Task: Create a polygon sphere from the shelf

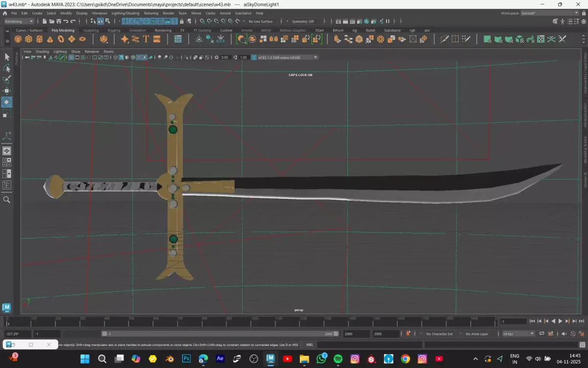Action: click(18, 39)
